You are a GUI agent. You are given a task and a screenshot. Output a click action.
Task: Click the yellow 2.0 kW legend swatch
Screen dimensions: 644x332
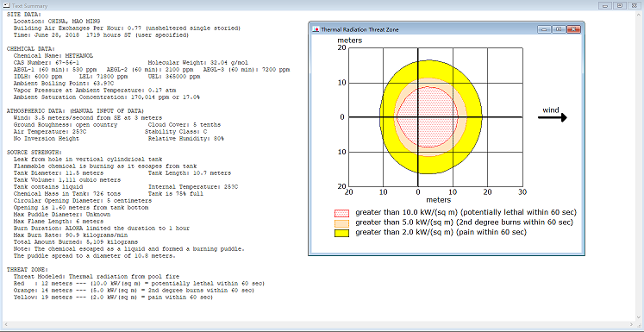341,233
